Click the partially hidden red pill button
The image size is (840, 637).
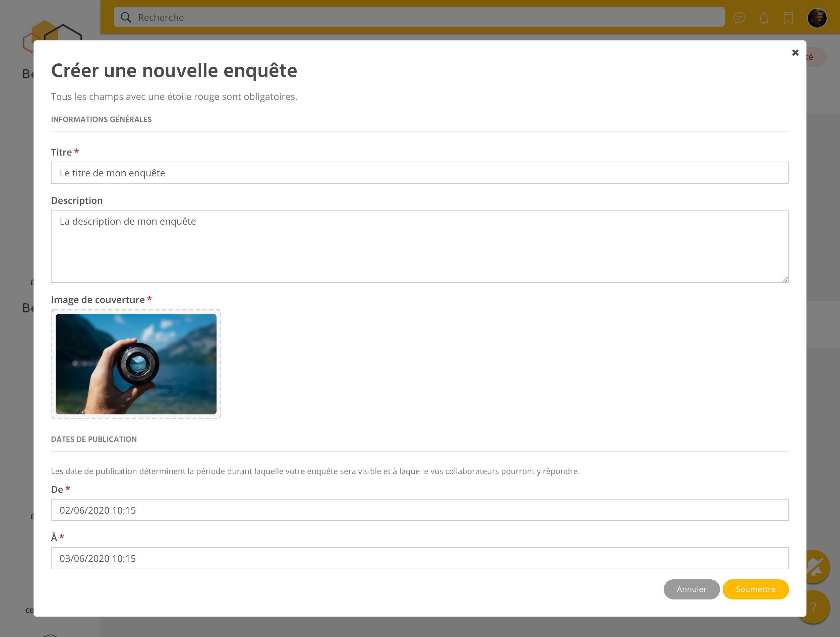[816, 57]
